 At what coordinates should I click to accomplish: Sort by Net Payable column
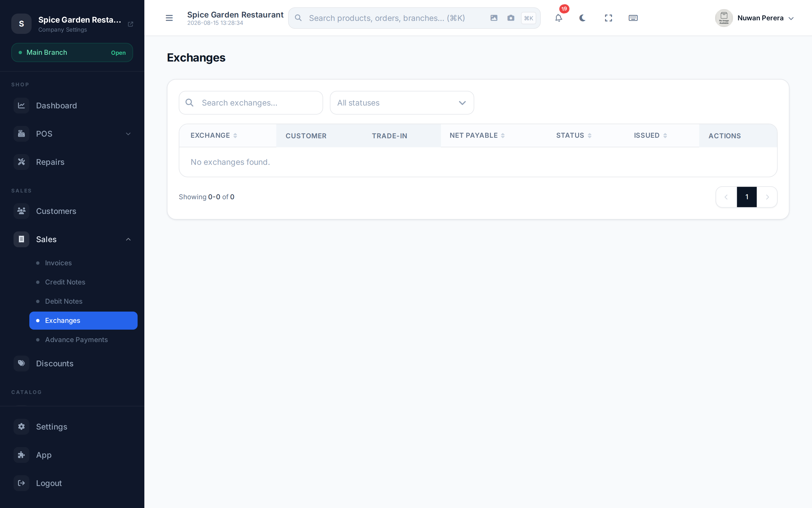[x=477, y=135]
